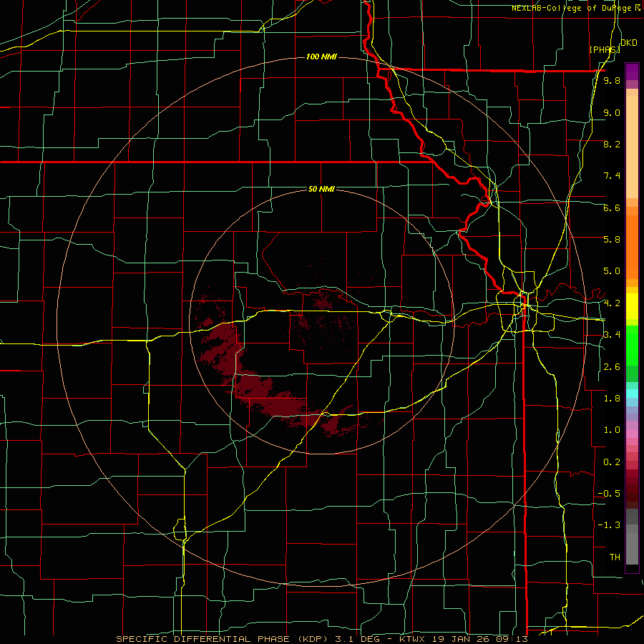The width and height of the screenshot is (644, 644).
Task: Click the peach swatch in the color bar
Action: point(632,148)
